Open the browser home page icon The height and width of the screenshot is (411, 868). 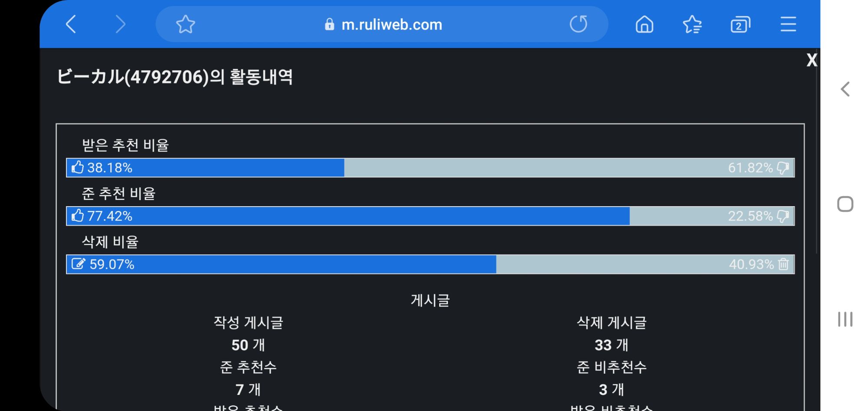pyautogui.click(x=644, y=24)
